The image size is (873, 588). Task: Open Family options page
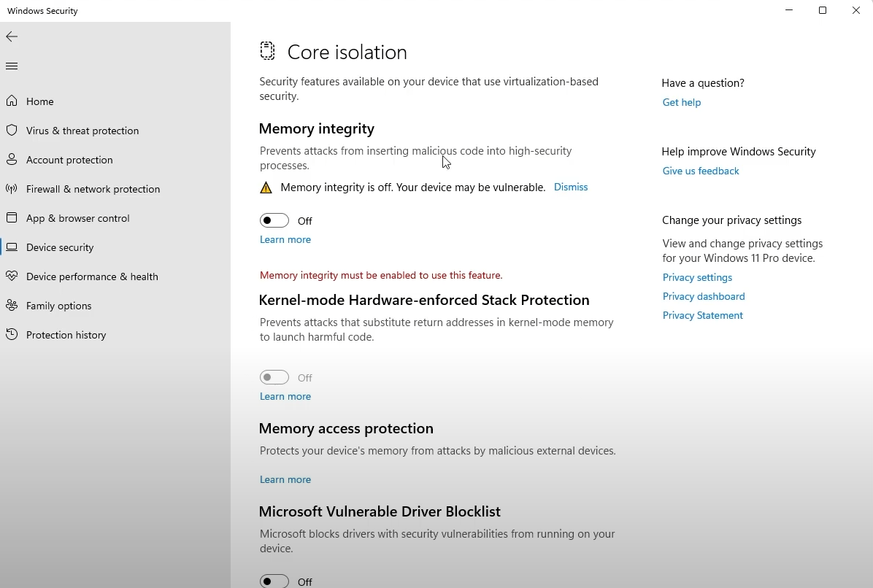point(58,306)
